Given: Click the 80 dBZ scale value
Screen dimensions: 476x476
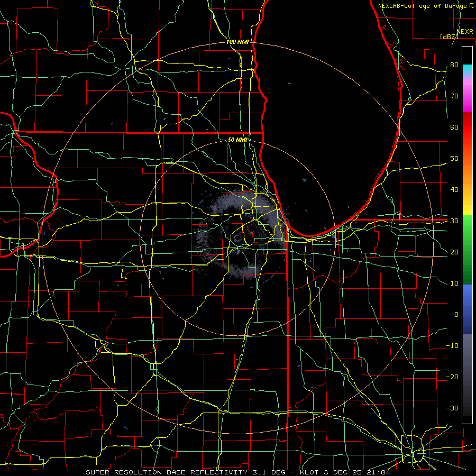Looking at the screenshot, I should pos(454,65).
